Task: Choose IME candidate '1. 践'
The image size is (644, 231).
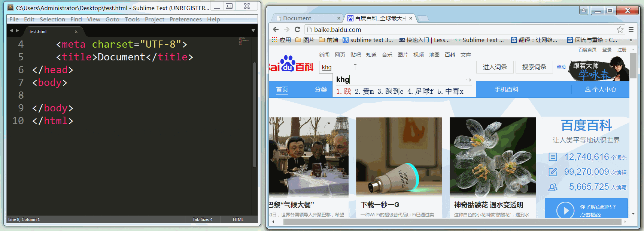Action: [x=344, y=91]
